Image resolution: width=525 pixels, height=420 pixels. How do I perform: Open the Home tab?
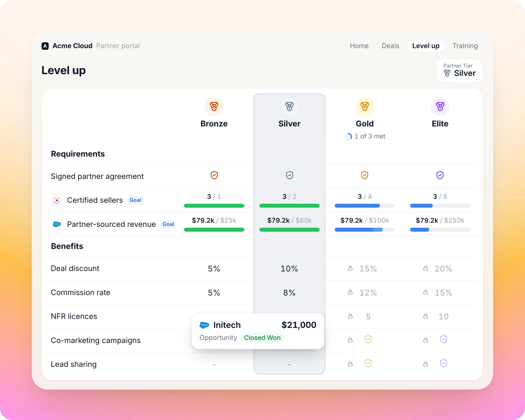[x=359, y=46]
